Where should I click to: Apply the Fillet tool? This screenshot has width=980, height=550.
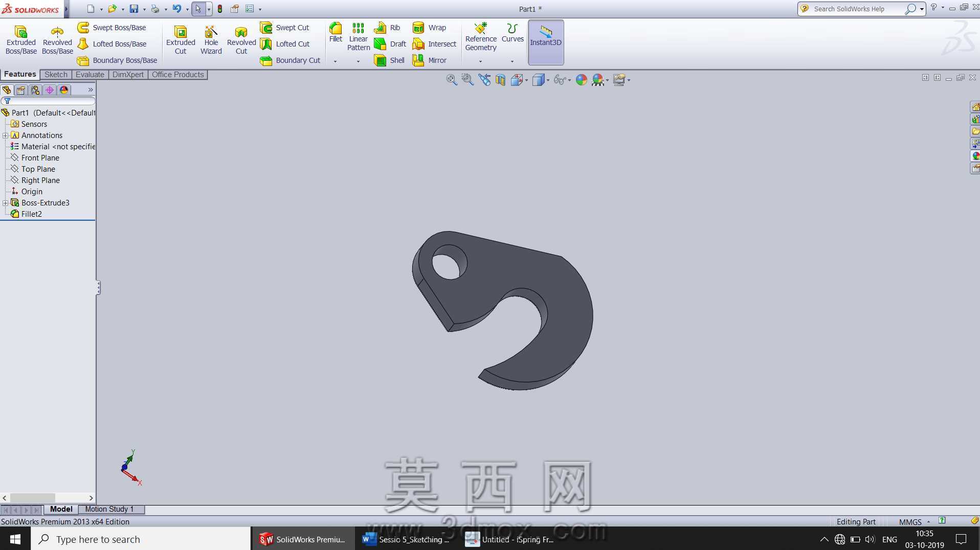click(336, 32)
